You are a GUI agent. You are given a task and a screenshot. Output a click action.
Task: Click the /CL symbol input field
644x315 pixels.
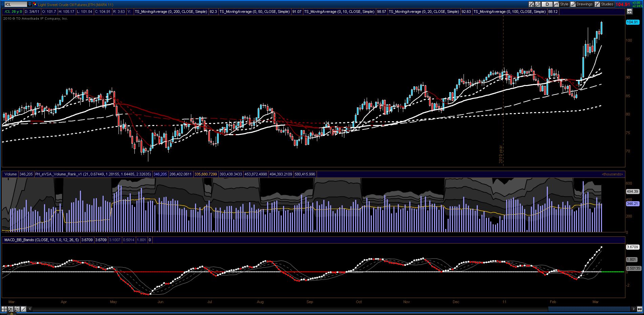(16, 4)
